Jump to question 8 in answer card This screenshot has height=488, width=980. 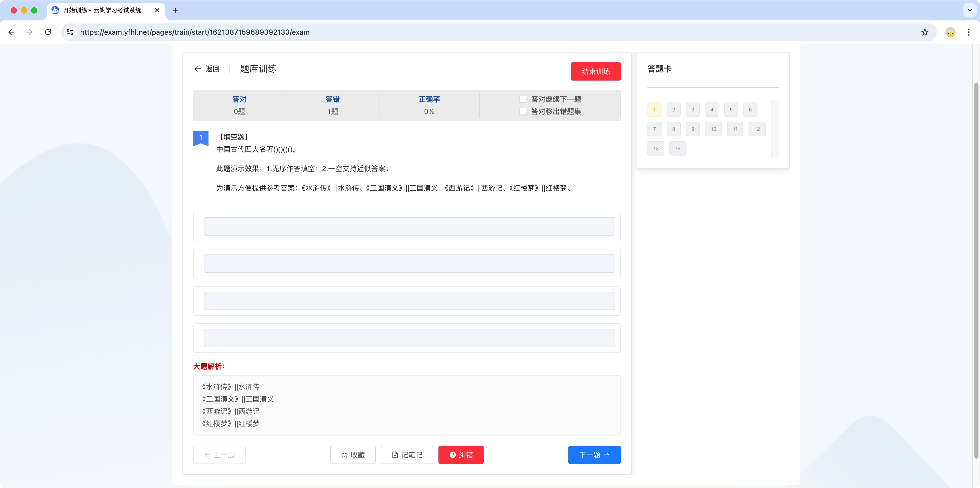click(x=673, y=129)
